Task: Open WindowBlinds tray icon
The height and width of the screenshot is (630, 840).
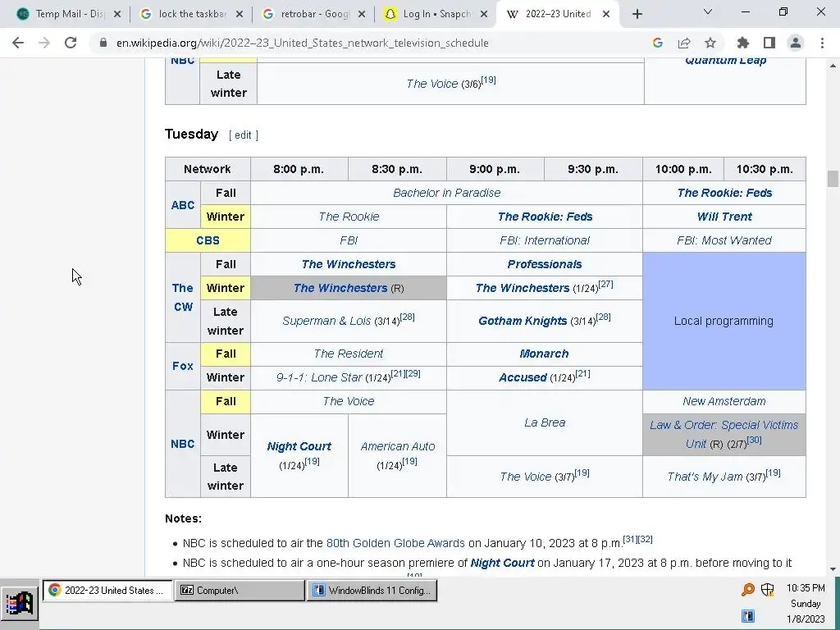Action: [x=748, y=616]
